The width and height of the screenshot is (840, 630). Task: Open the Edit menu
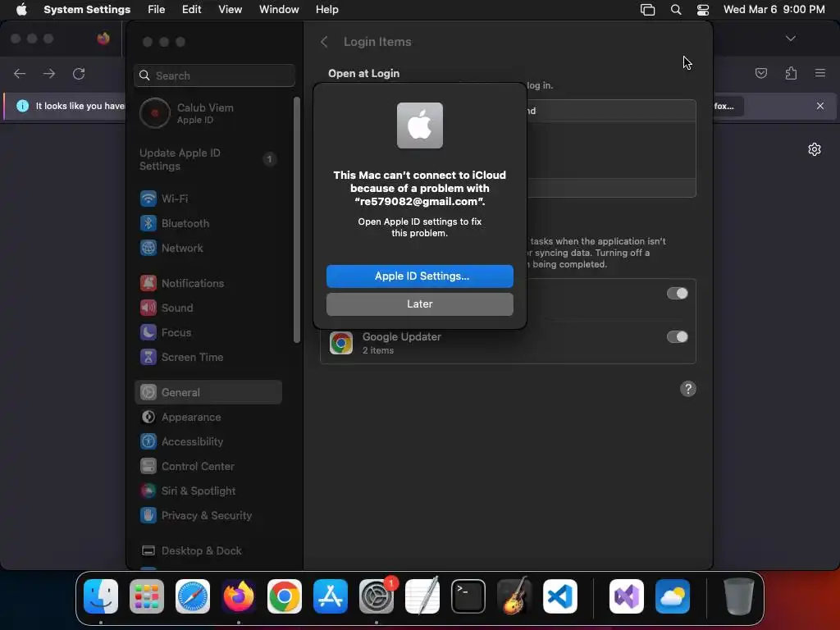pyautogui.click(x=191, y=10)
